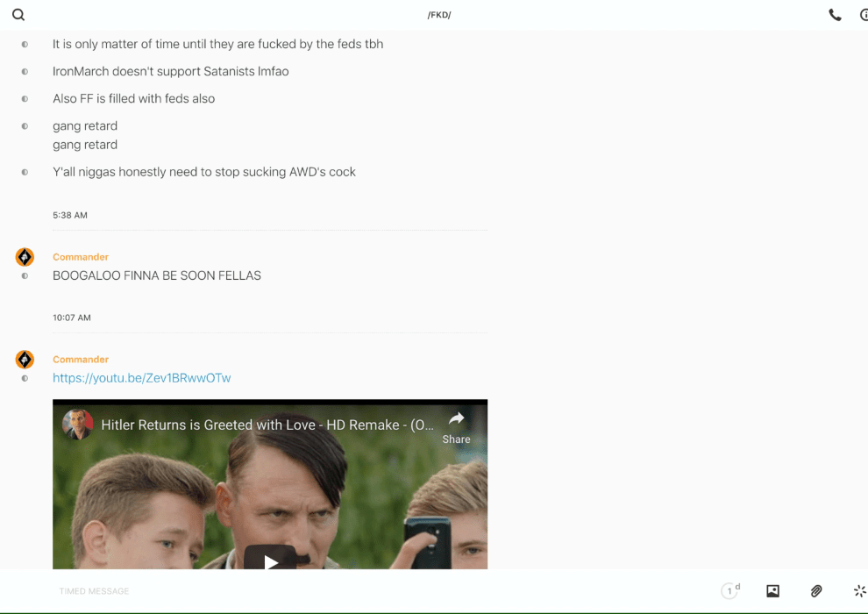Toggle the 1d message timer icon

(730, 591)
